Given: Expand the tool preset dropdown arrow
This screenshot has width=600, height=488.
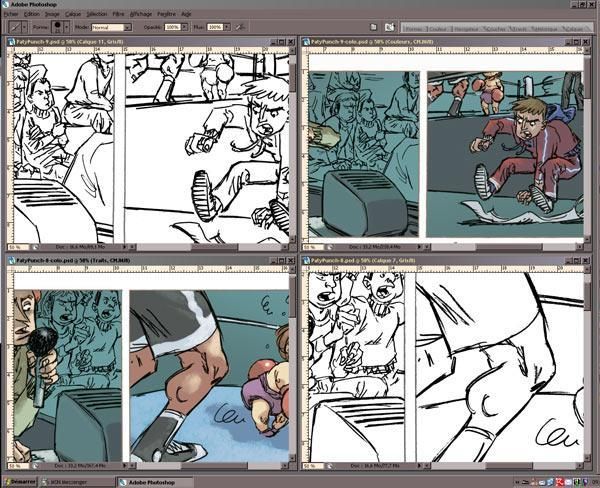Looking at the screenshot, I should tap(25, 27).
